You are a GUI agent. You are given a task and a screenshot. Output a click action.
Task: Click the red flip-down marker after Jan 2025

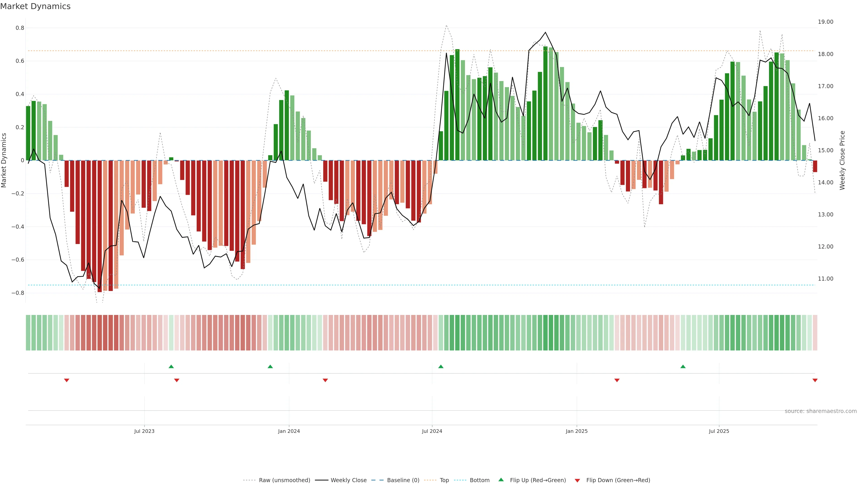pyautogui.click(x=617, y=380)
